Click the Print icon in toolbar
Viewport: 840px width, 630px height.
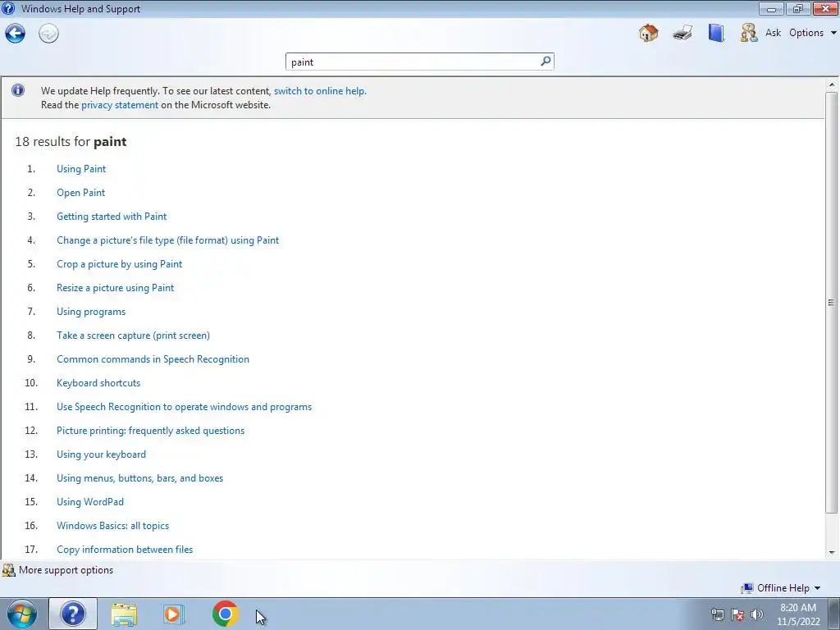pos(682,33)
